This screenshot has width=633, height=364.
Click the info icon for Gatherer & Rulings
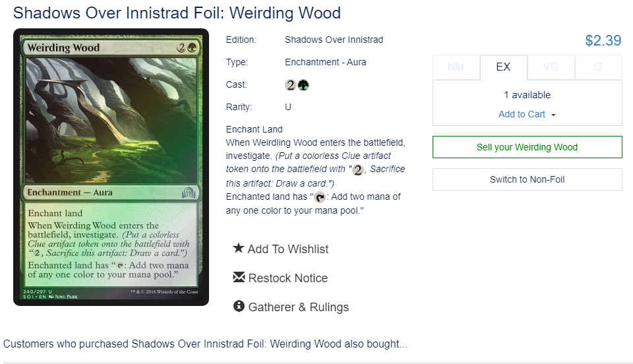[x=239, y=306]
